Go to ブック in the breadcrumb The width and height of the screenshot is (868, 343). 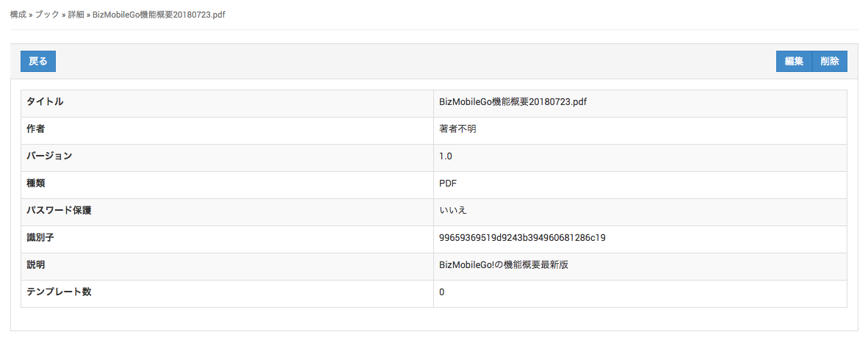(x=48, y=15)
